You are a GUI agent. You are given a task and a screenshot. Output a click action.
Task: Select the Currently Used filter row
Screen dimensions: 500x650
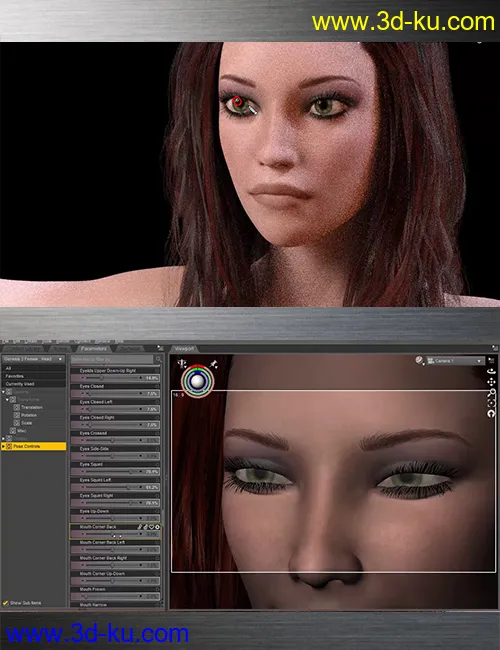click(x=34, y=384)
